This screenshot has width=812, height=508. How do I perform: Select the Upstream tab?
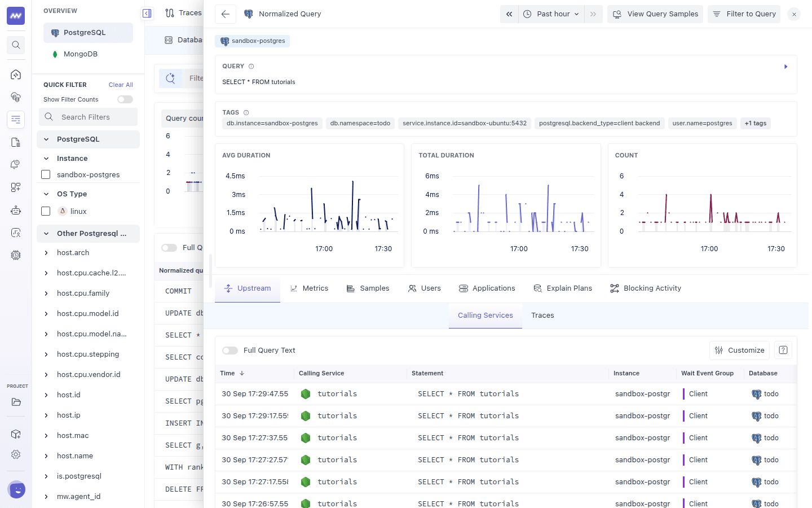248,288
